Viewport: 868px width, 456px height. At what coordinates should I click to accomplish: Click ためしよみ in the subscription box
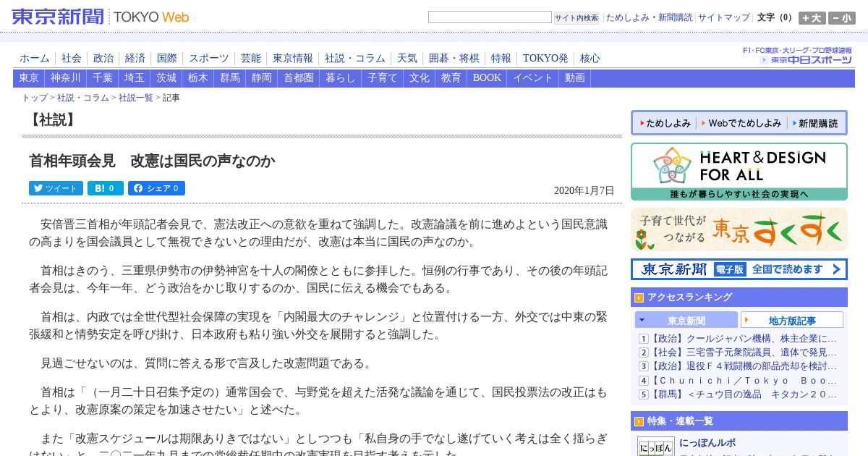tap(664, 123)
